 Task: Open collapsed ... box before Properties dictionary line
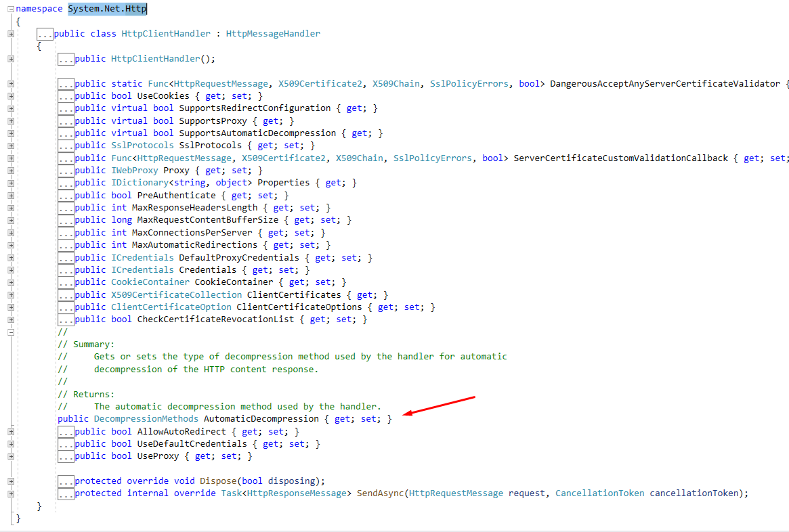(x=66, y=183)
